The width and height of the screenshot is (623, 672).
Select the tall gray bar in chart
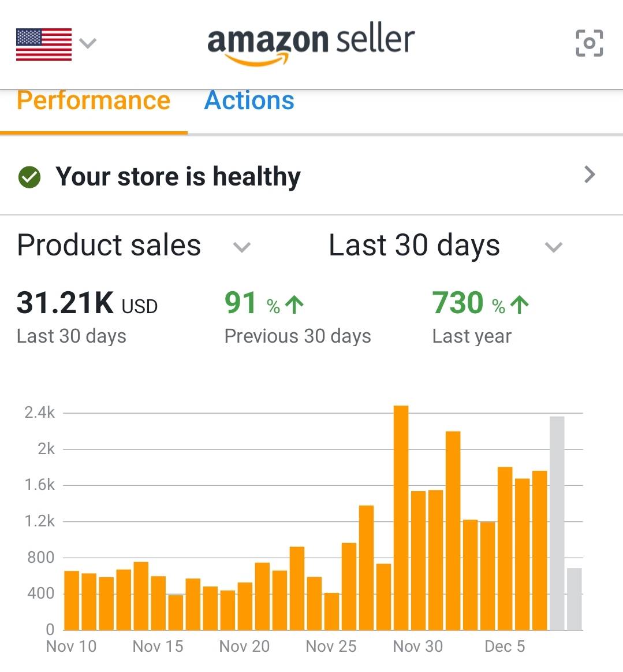point(557,524)
